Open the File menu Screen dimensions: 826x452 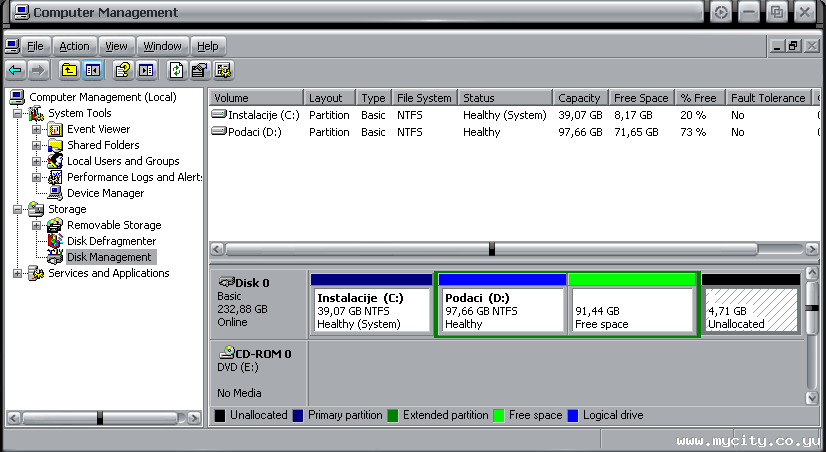[x=35, y=46]
